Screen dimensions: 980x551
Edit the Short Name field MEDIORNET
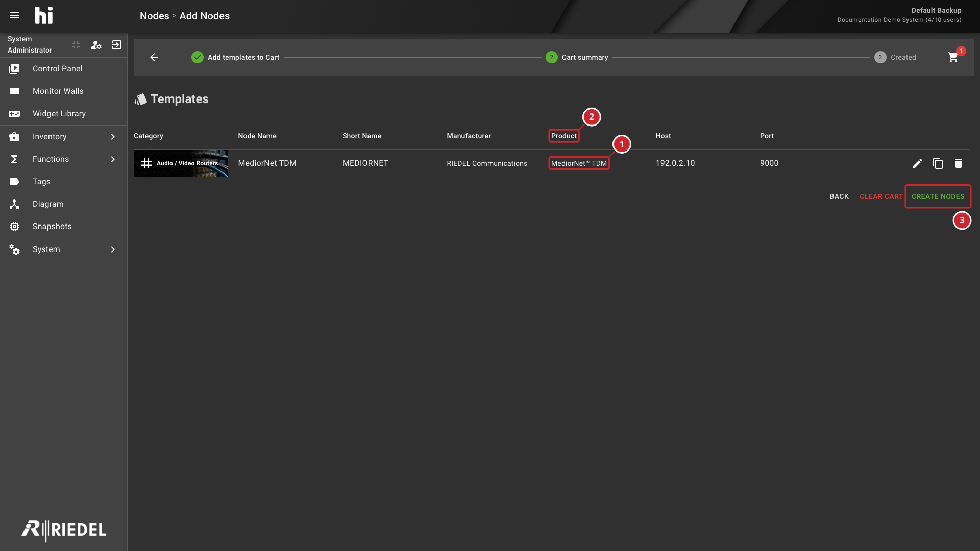pyautogui.click(x=373, y=163)
